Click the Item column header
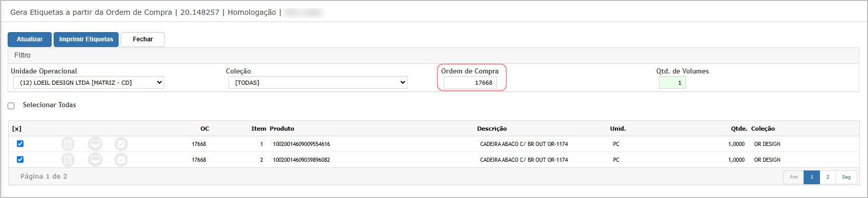 [x=259, y=129]
